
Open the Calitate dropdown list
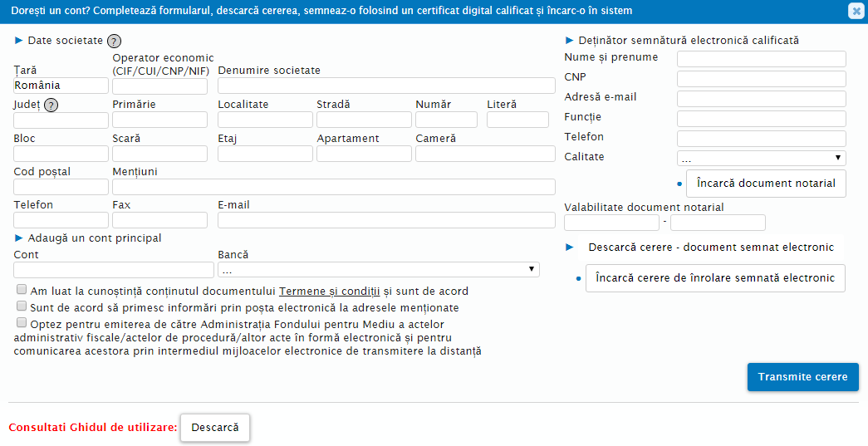761,159
